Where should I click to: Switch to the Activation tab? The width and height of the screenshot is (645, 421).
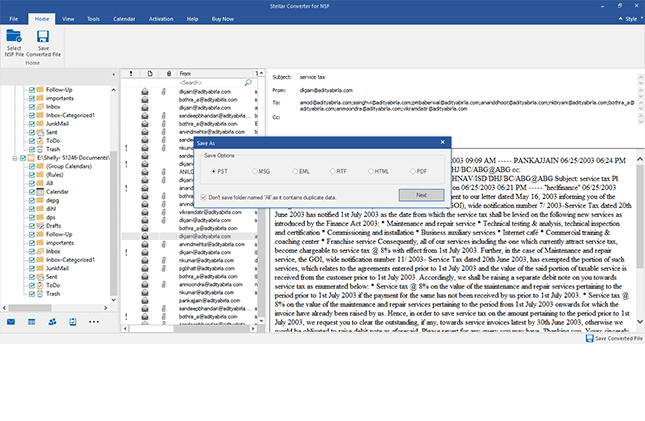click(160, 18)
